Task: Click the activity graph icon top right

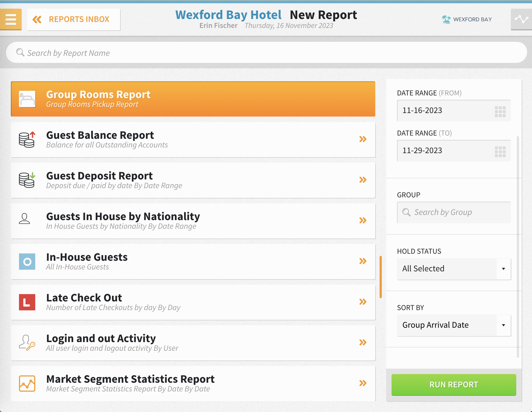Action: (x=521, y=19)
